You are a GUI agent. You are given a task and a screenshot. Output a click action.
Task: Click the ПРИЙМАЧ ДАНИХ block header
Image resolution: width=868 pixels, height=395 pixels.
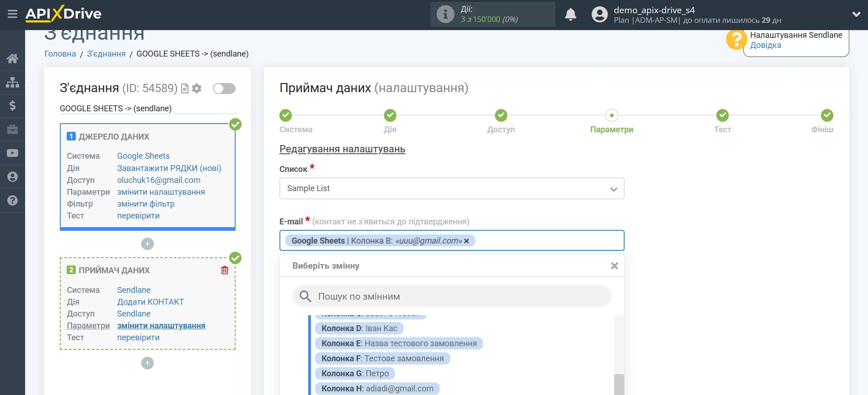114,270
